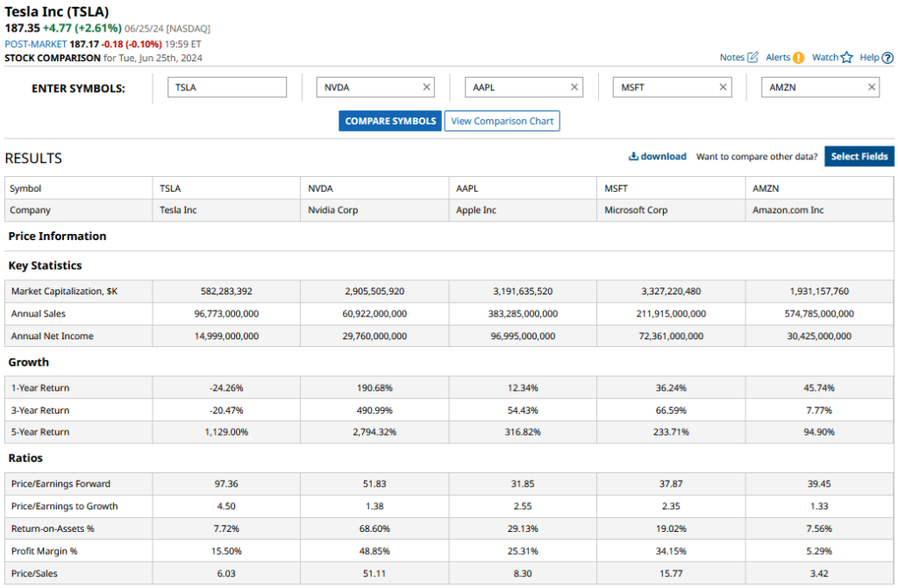Click into the NVDA symbol field
Image resolution: width=898 pixels, height=588 pixels.
(368, 88)
